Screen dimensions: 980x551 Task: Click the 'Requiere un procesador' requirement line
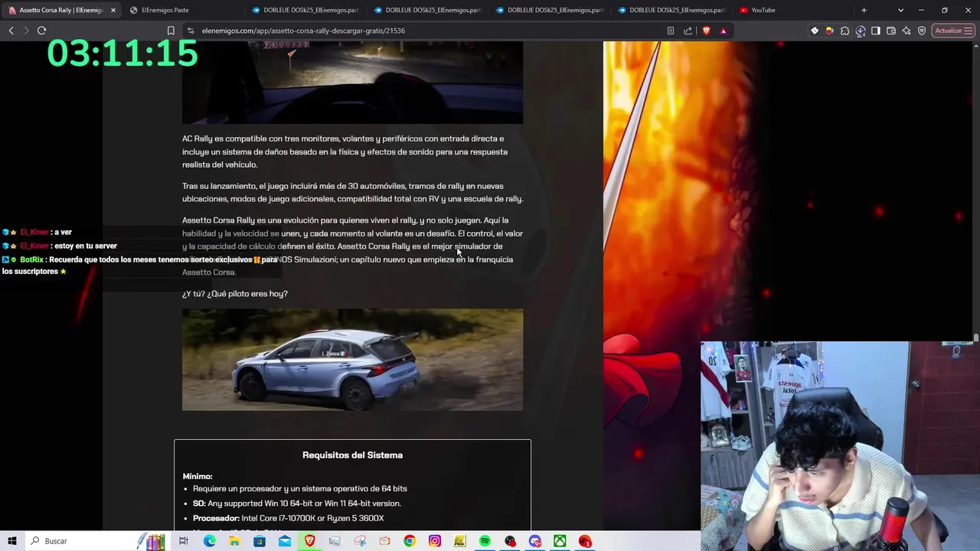300,488
